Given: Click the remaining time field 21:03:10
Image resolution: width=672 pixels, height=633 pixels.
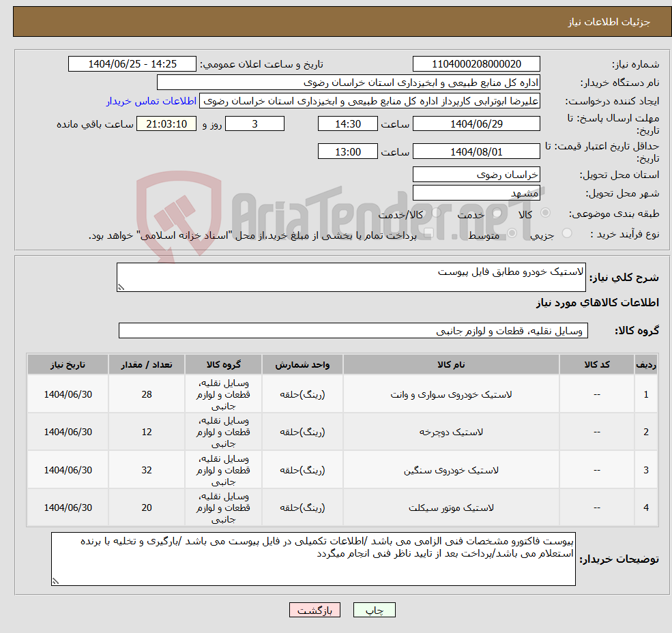Looking at the screenshot, I should [166, 124].
